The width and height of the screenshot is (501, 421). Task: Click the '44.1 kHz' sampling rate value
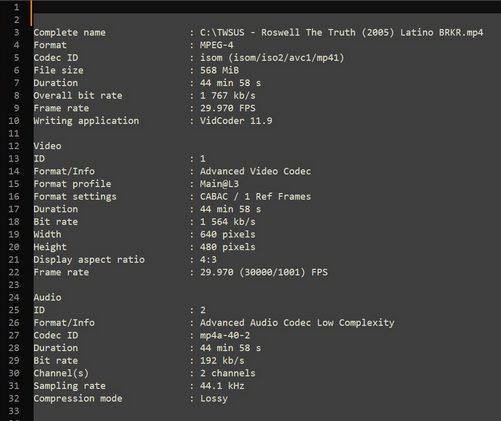click(x=222, y=386)
